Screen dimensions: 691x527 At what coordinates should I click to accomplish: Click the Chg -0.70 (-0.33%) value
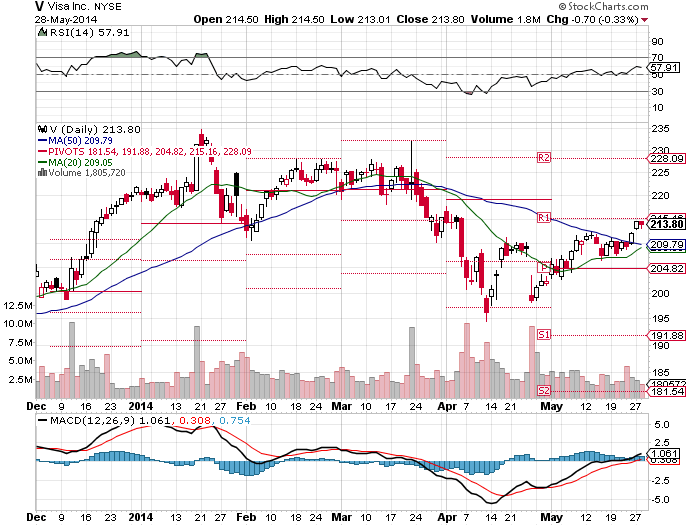point(593,20)
